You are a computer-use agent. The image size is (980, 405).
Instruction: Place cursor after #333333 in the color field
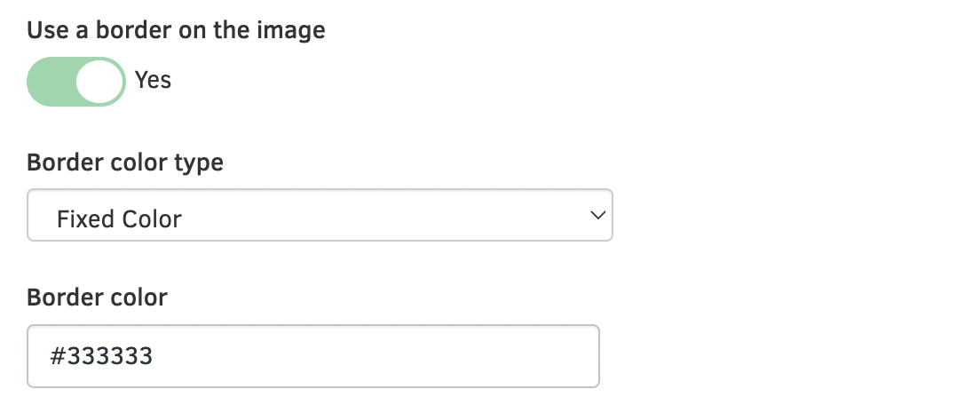coord(155,357)
